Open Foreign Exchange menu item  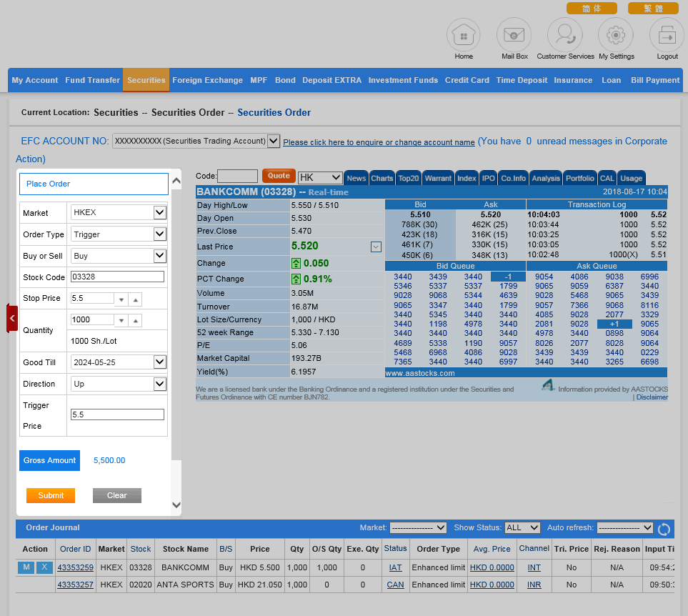coord(207,80)
